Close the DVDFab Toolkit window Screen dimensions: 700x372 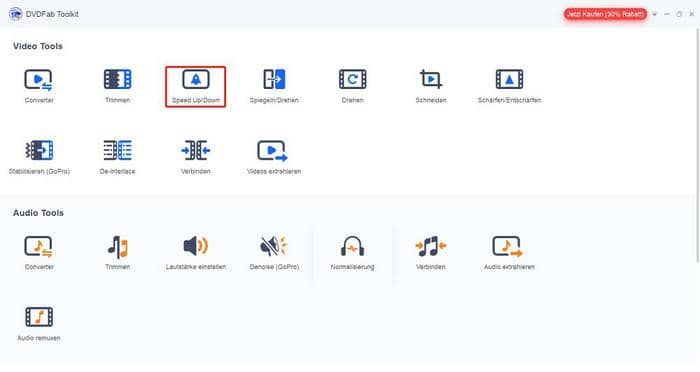[x=692, y=14]
